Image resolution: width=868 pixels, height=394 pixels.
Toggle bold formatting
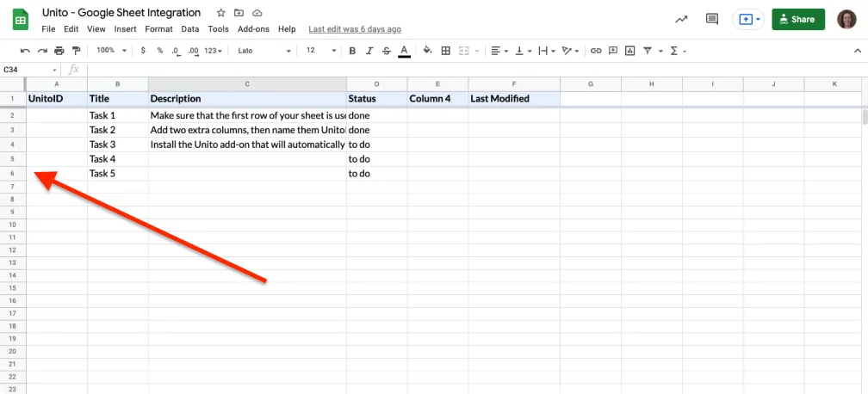tap(352, 51)
